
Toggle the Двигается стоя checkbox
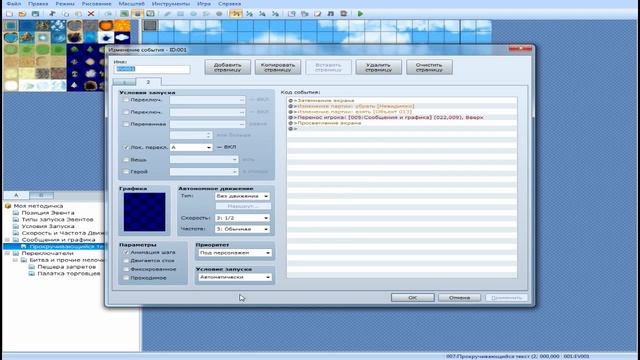tap(126, 260)
